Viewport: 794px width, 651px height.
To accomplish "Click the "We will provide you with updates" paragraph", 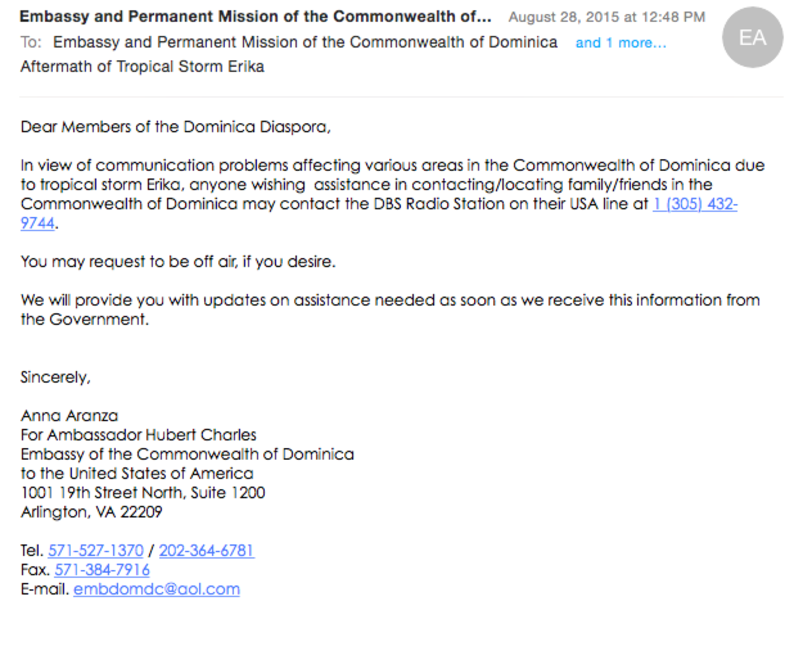I will coord(390,300).
